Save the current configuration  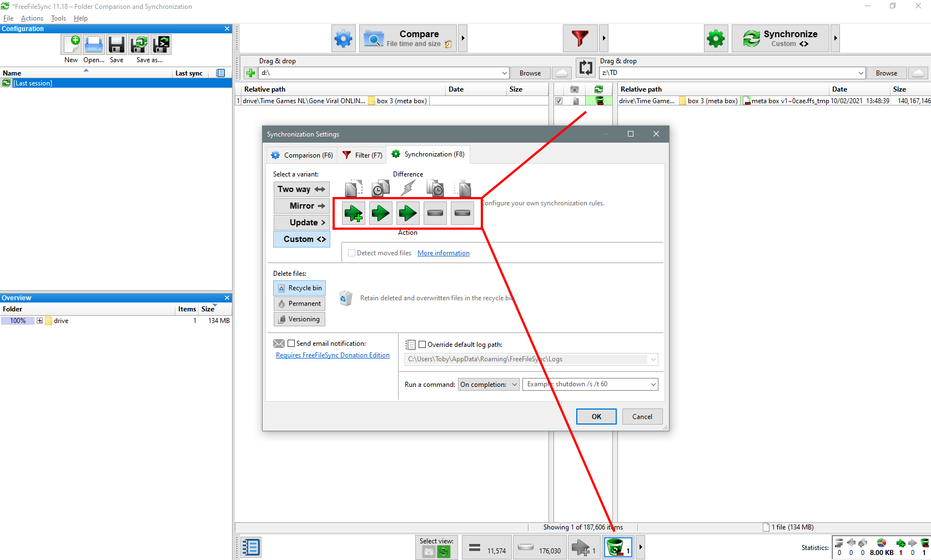pos(117,44)
